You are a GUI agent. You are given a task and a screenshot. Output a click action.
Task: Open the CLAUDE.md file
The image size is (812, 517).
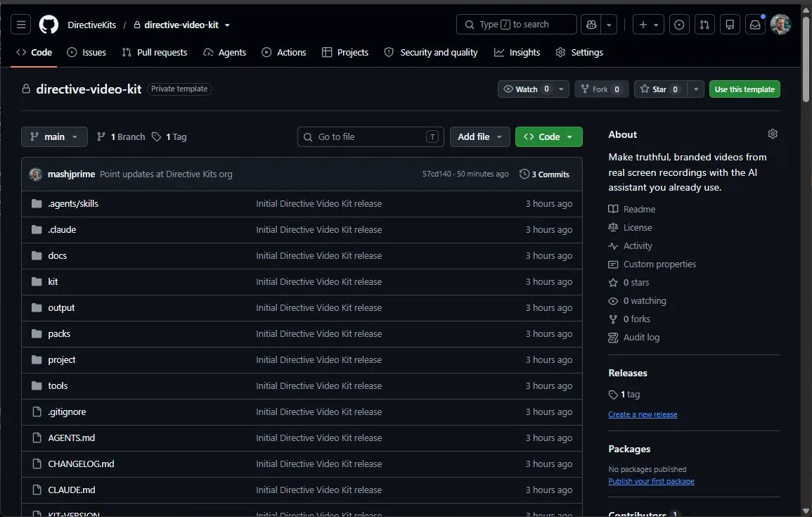pyautogui.click(x=72, y=490)
